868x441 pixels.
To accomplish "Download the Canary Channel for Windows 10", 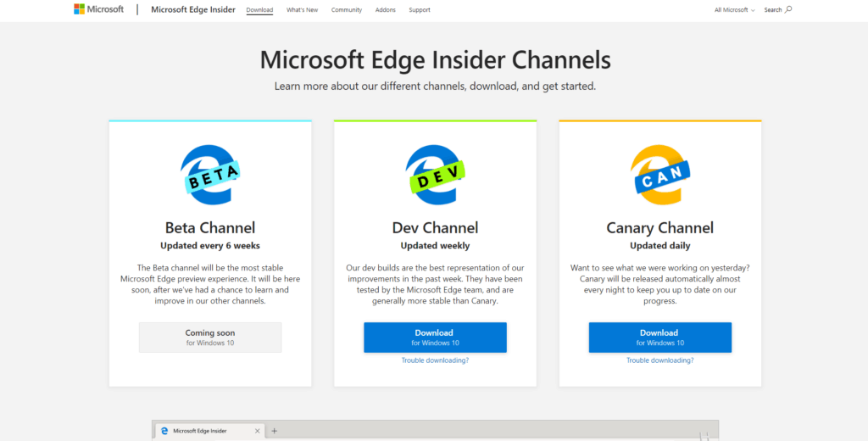I will (x=659, y=338).
